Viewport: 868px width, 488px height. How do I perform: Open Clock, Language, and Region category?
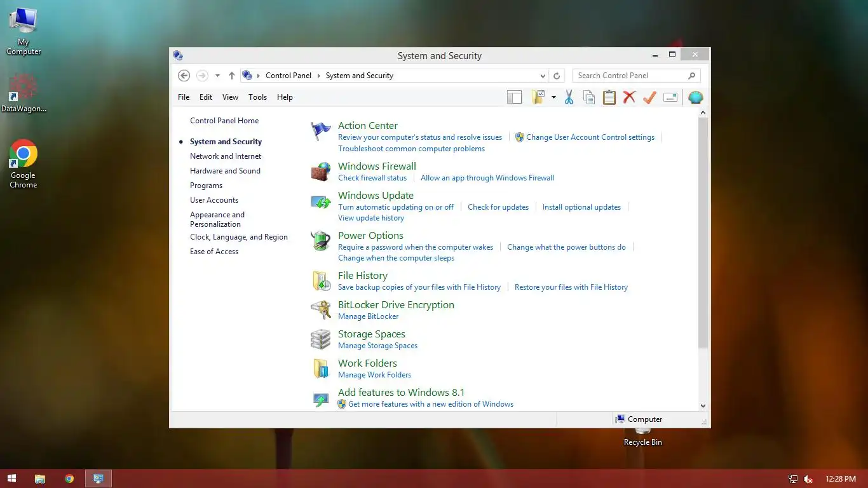(x=239, y=237)
